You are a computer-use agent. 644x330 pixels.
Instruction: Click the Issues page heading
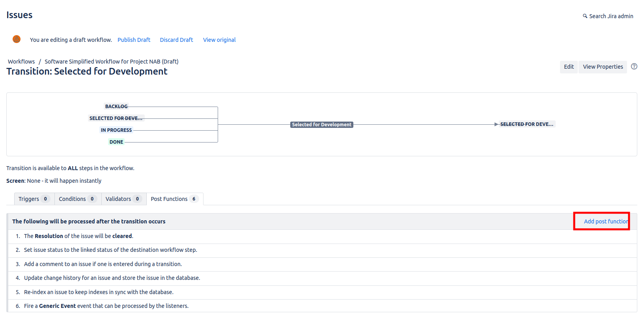point(19,15)
